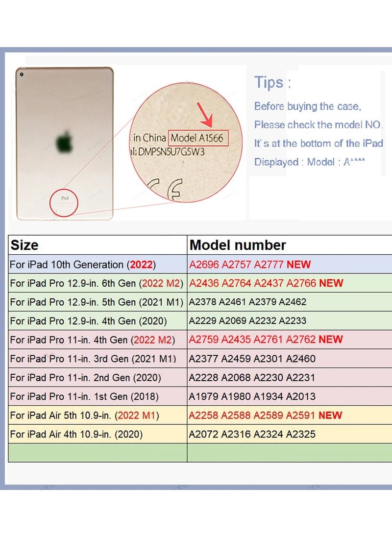Viewport: 392px width, 537px height.
Task: Select the line 'Before buying the case,'
Action: [307, 106]
